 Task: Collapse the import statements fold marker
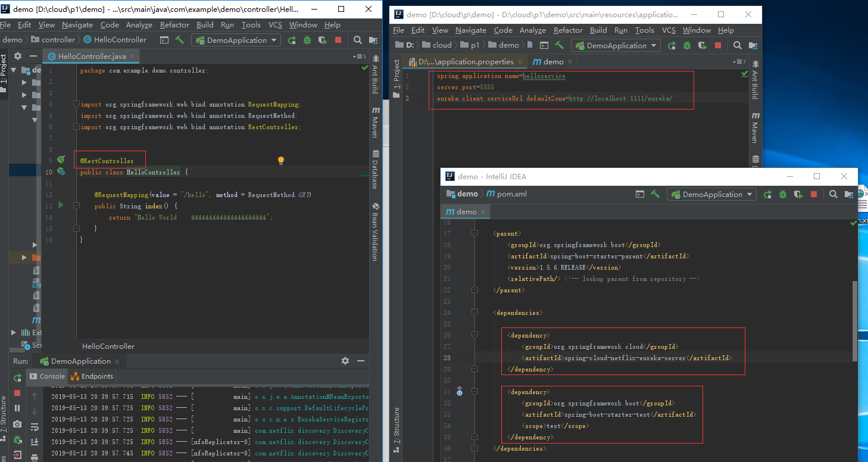(x=76, y=104)
